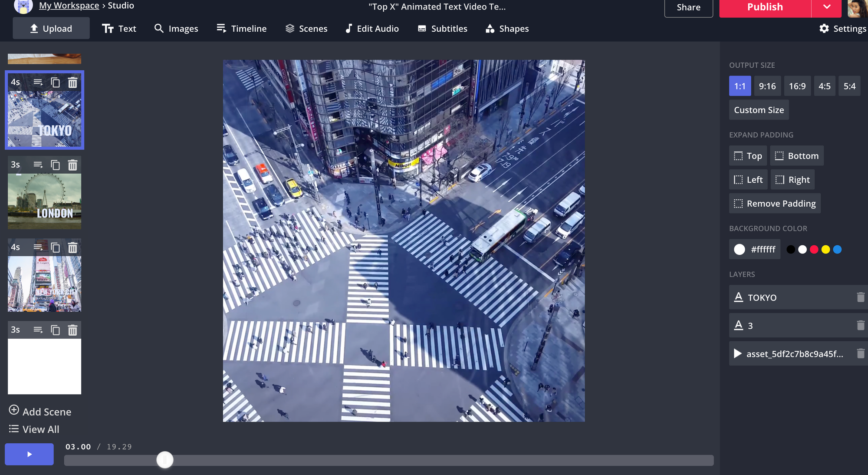Delete the Tokyo scene using trash icon
Image resolution: width=868 pixels, height=475 pixels.
click(x=72, y=82)
